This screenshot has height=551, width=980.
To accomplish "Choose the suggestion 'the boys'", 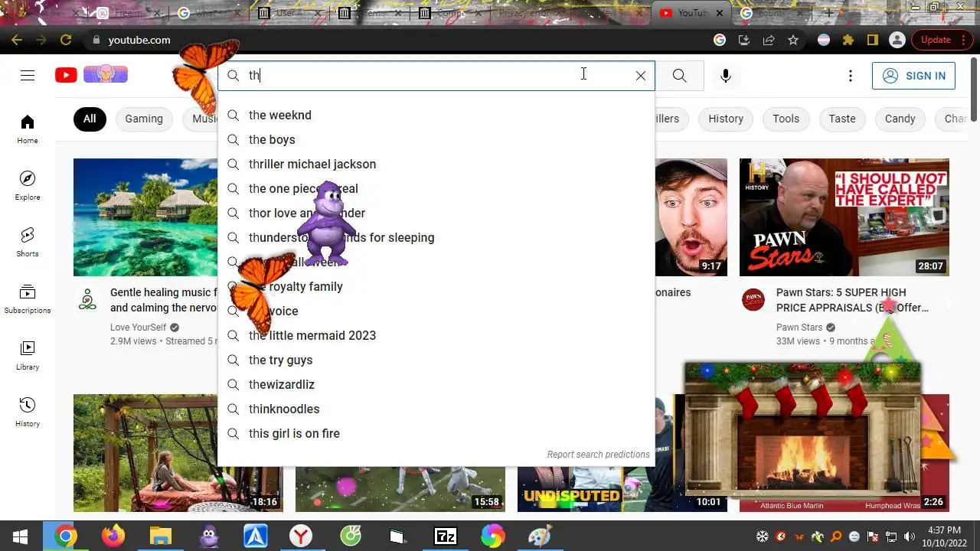I will pos(436,139).
